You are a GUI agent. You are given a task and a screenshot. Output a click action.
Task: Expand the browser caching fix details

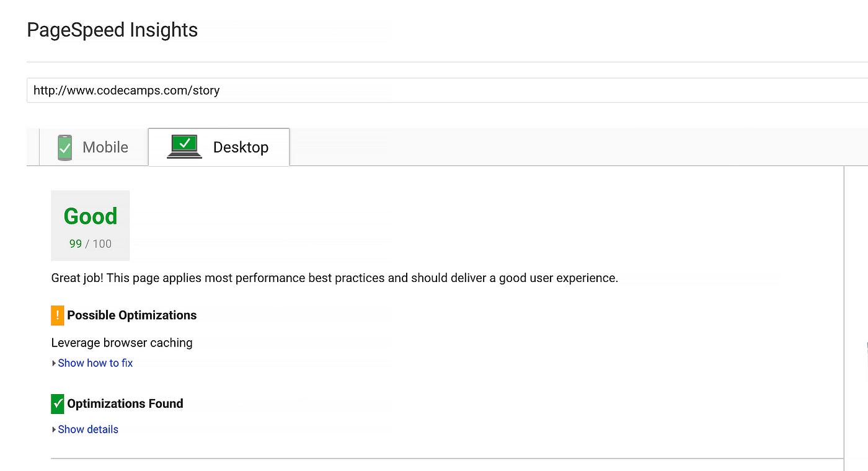pyautogui.click(x=95, y=363)
